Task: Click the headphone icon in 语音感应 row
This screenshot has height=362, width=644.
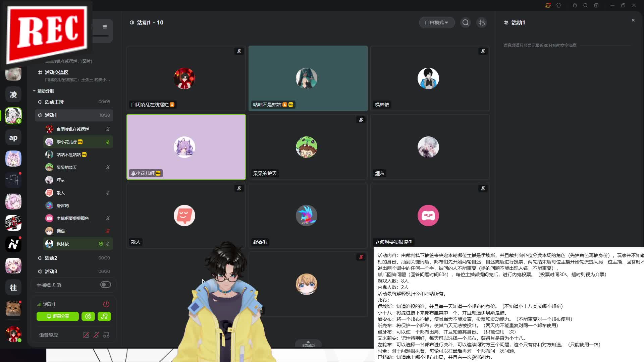Action: [106, 335]
